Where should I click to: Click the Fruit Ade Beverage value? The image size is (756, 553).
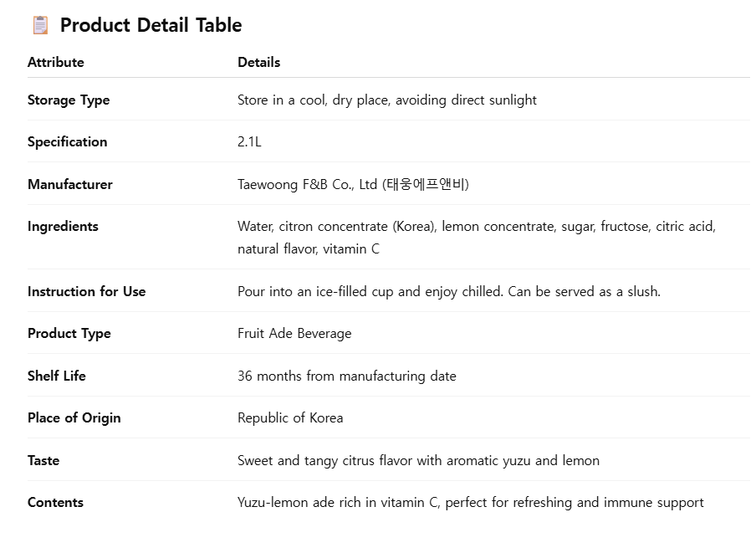[294, 333]
